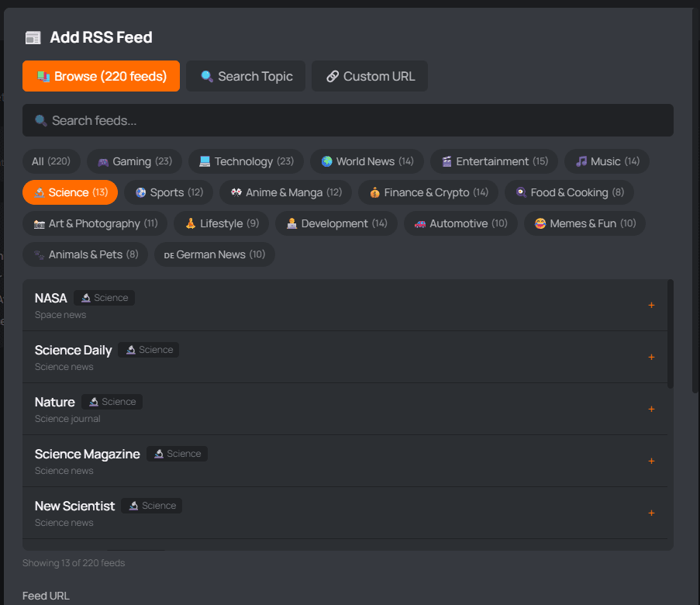Click the plus icon beside New Scientist
Viewport: 700px width, 605px height.
[651, 513]
